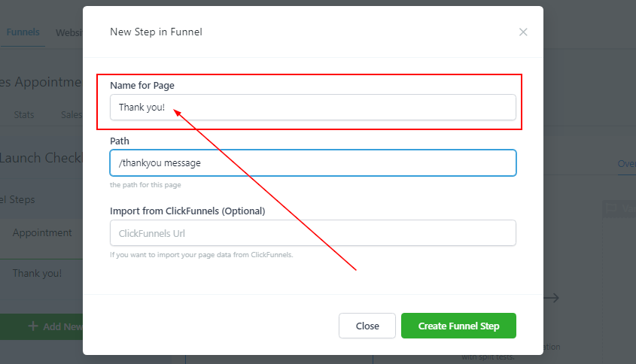This screenshot has height=364, width=636.
Task: Select the Appointment funnel step
Action: (x=42, y=233)
